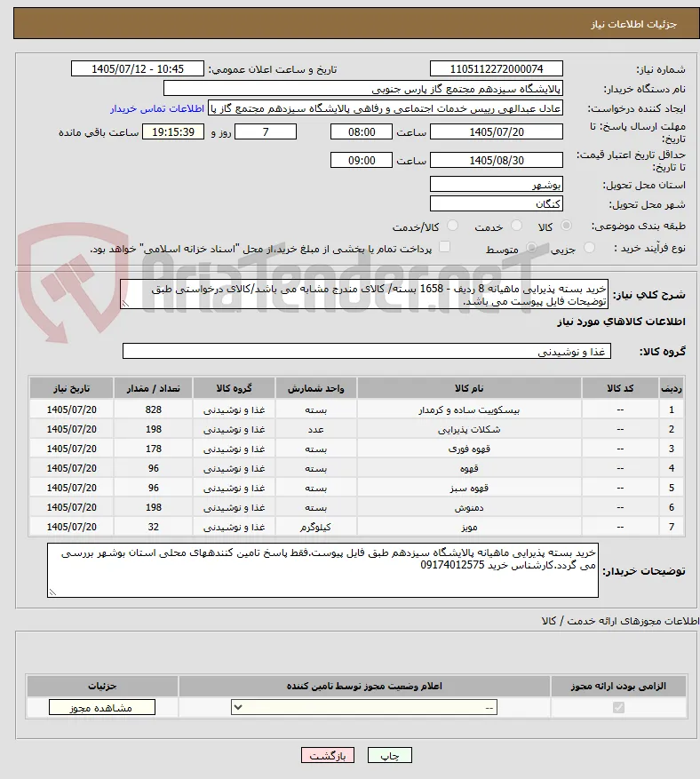Click the public announcement date field
Image resolution: width=700 pixels, height=779 pixels.
[138, 69]
